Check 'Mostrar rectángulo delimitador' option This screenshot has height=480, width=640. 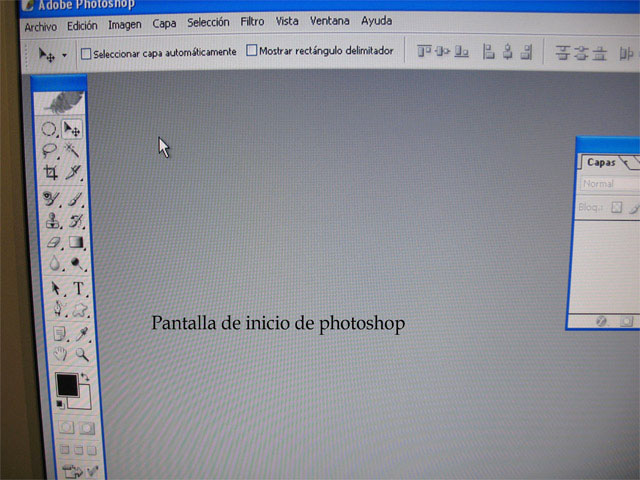(x=251, y=51)
